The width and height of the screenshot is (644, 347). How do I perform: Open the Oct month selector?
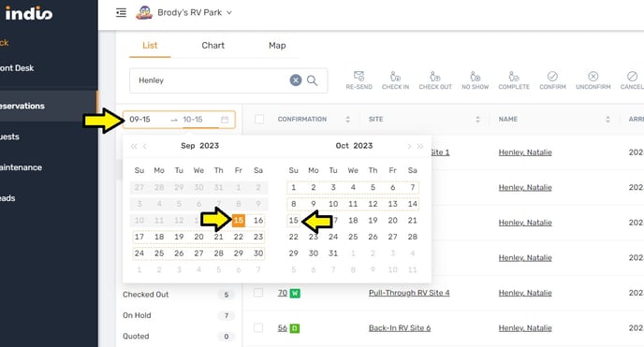343,146
